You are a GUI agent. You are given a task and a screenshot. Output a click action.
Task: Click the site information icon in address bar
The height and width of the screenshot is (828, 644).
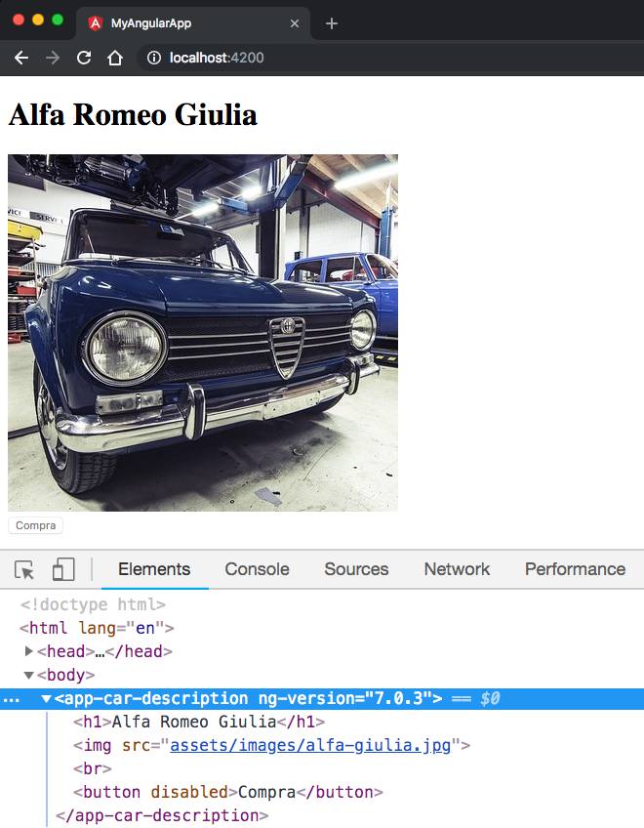click(x=153, y=58)
